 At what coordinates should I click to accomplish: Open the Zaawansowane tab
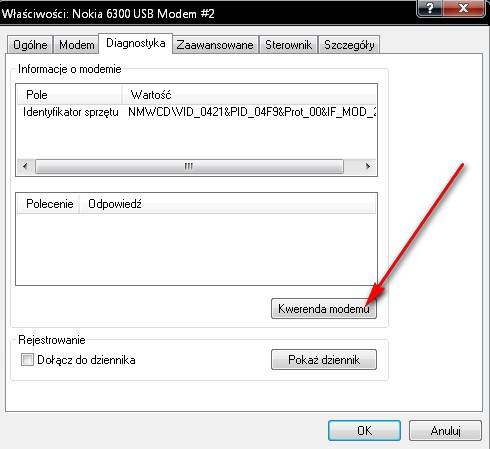coord(215,45)
